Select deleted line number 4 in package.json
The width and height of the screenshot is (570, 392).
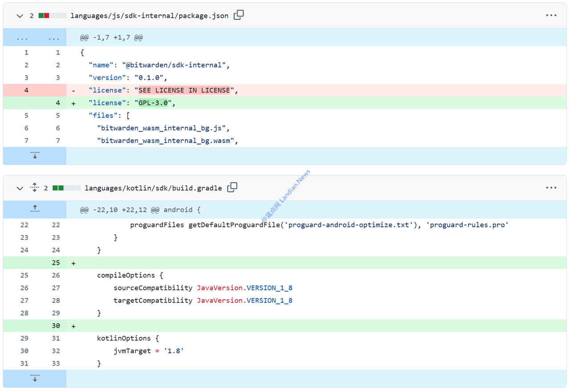coord(26,90)
